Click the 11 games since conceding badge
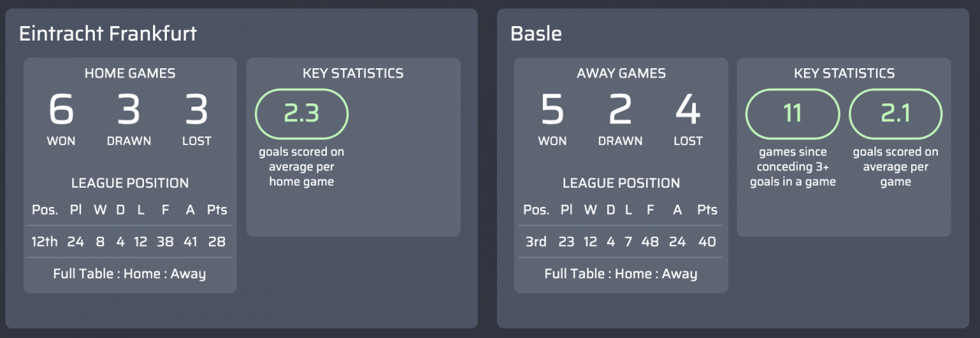 click(x=792, y=113)
